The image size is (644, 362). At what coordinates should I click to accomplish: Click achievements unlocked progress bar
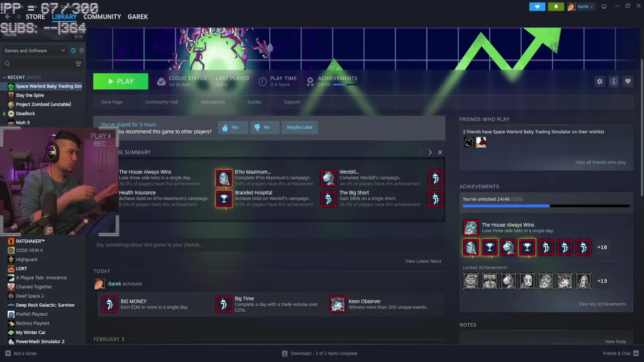[x=546, y=206]
